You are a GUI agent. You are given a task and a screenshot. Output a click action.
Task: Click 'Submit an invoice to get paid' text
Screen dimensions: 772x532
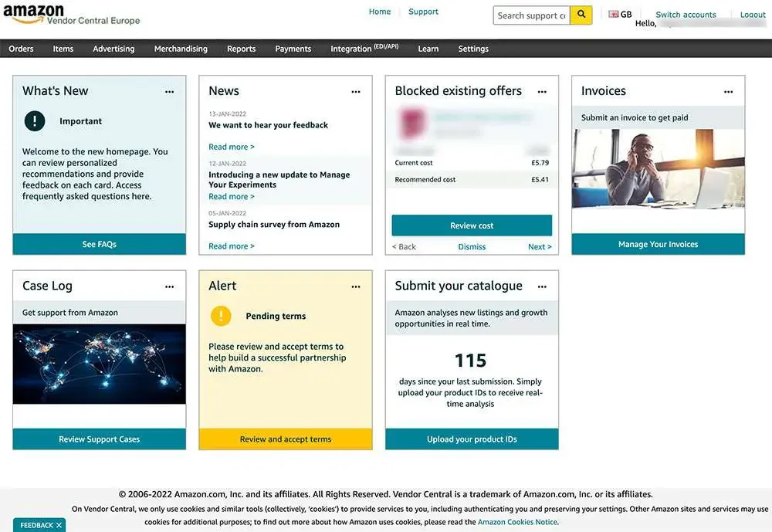[x=635, y=117]
